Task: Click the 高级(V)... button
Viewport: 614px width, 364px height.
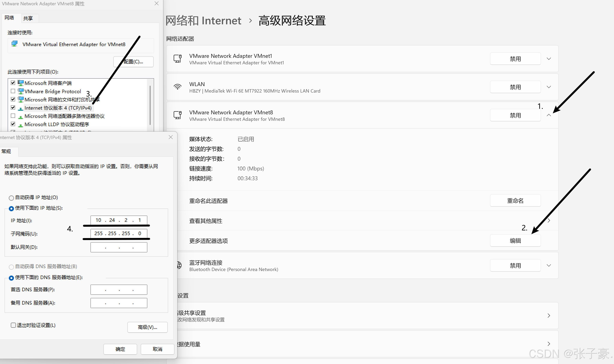Action: [147, 327]
